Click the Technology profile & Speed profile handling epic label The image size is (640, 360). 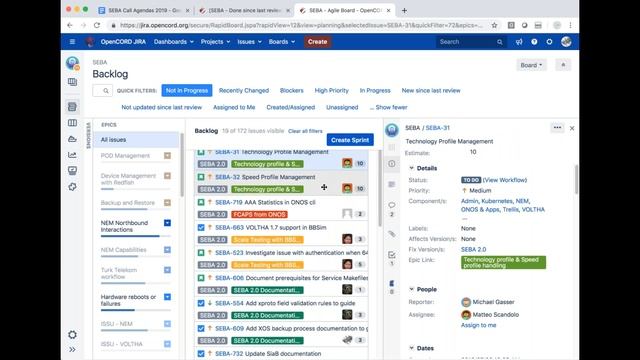[503, 262]
